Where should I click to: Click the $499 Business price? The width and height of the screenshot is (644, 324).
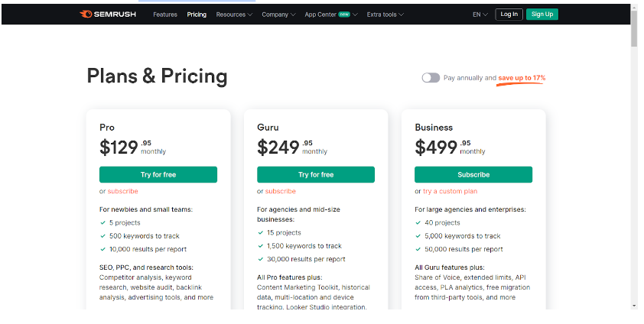[436, 147]
